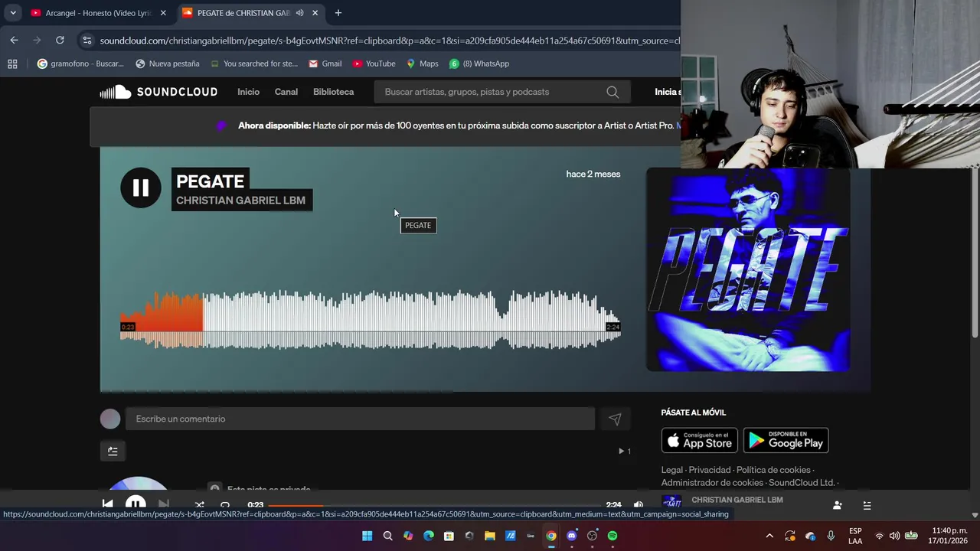Mute the tab via its speaker icon
Screen dimensions: 980x551
tap(299, 13)
